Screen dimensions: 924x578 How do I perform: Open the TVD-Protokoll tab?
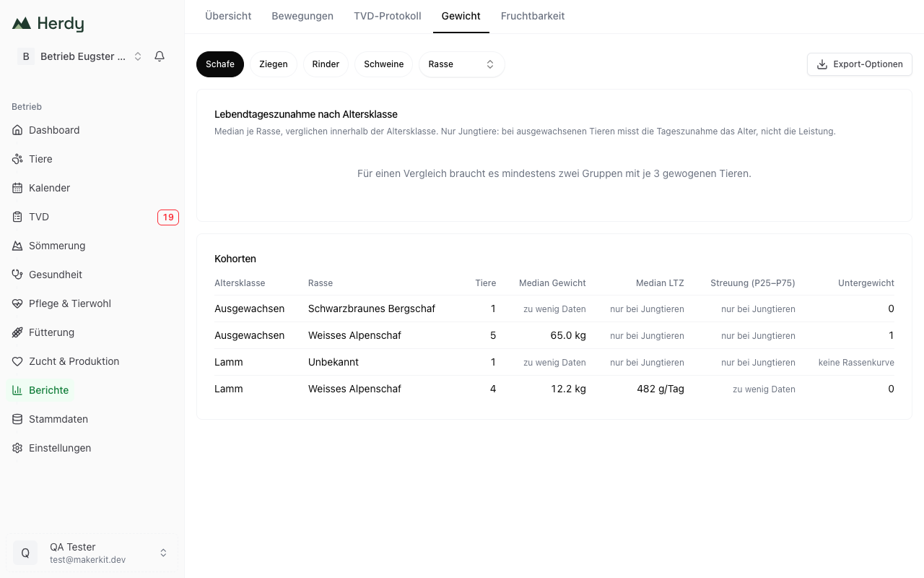pyautogui.click(x=388, y=16)
